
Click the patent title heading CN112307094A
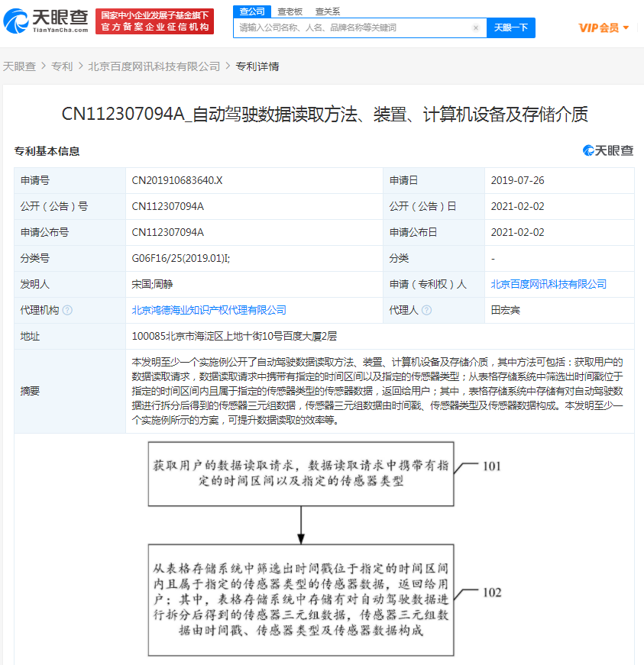point(325,115)
